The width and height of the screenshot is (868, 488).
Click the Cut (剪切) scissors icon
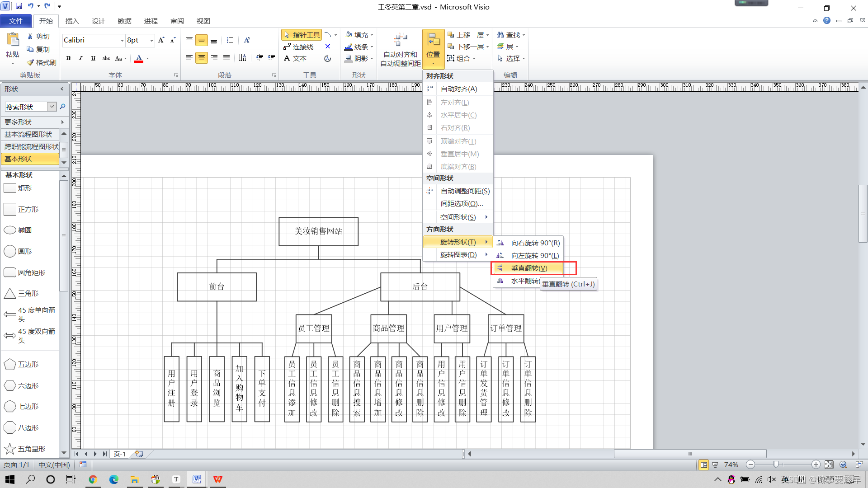pyautogui.click(x=30, y=36)
